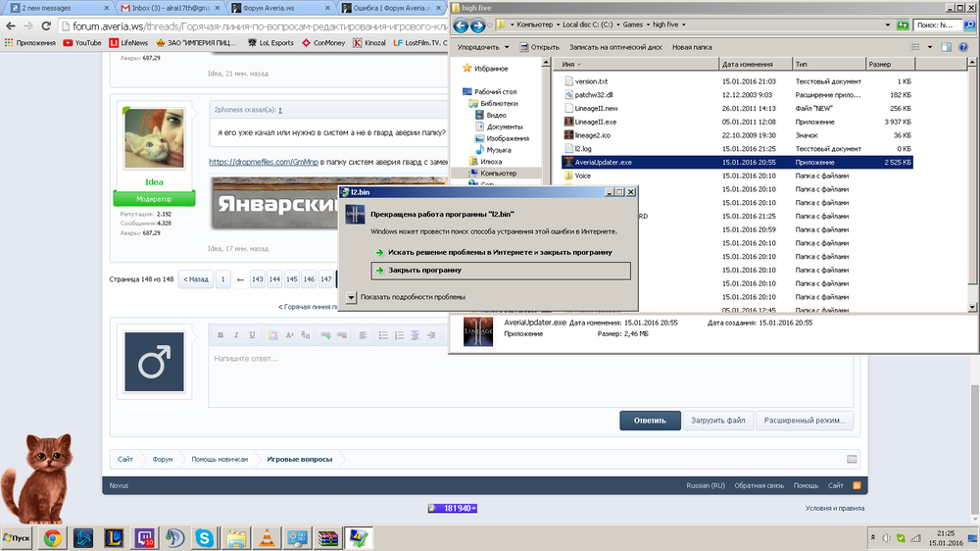Open the view options dropdown arrow in Explorer
The height and width of the screenshot is (551, 980).
pos(930,46)
